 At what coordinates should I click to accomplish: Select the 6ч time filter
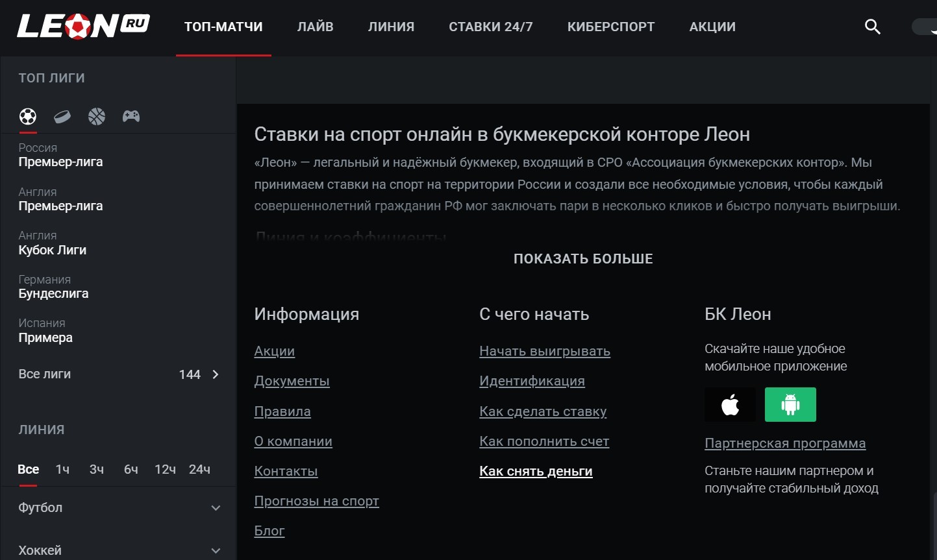tap(131, 469)
